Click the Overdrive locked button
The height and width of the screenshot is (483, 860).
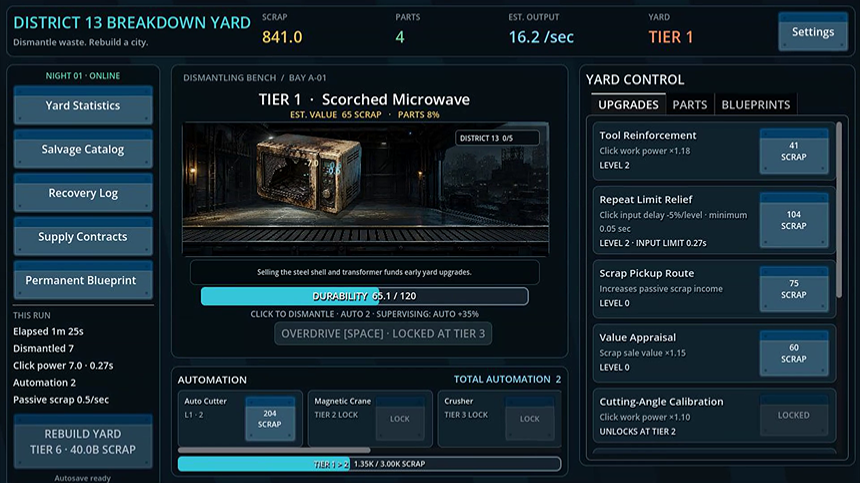pos(383,334)
